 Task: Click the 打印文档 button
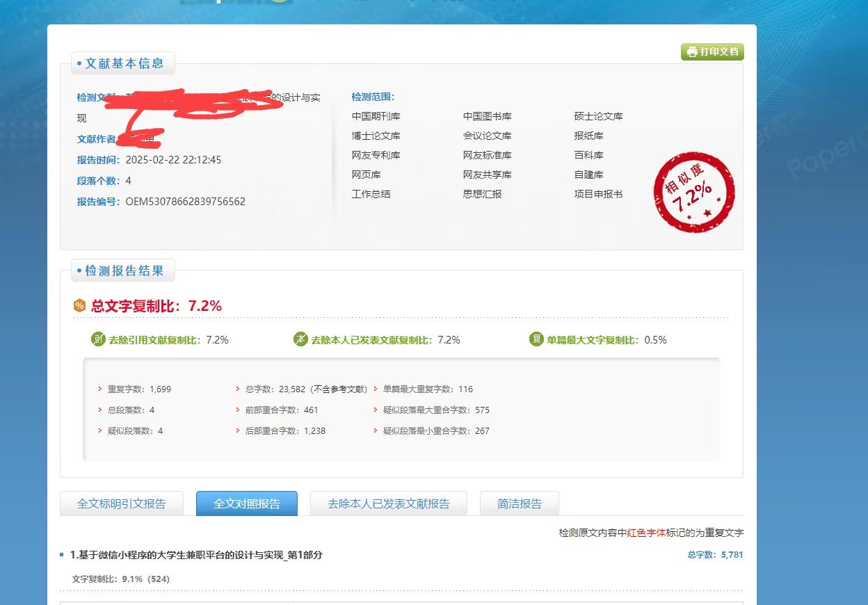712,51
